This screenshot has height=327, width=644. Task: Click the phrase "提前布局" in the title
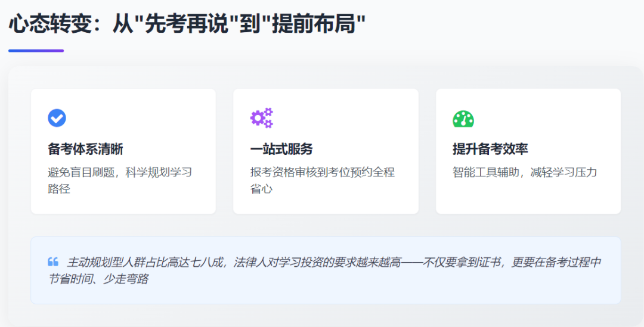coord(317,25)
